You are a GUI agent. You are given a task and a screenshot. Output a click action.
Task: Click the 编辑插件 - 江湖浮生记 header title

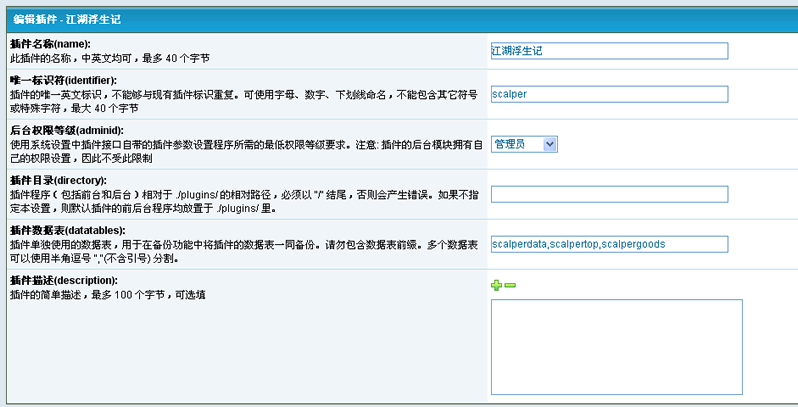[x=67, y=19]
